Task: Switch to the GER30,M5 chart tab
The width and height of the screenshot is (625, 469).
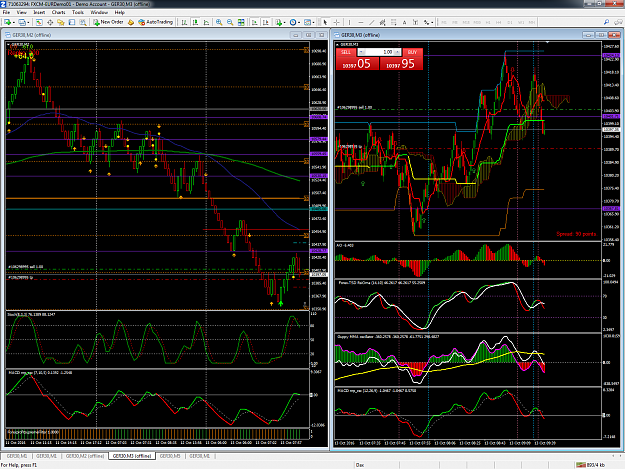Action: click(x=170, y=456)
